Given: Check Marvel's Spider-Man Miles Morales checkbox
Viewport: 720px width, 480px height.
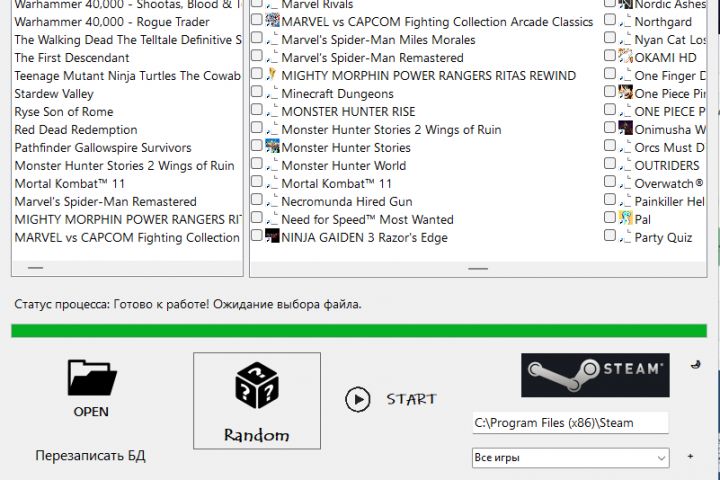Looking at the screenshot, I should point(257,38).
